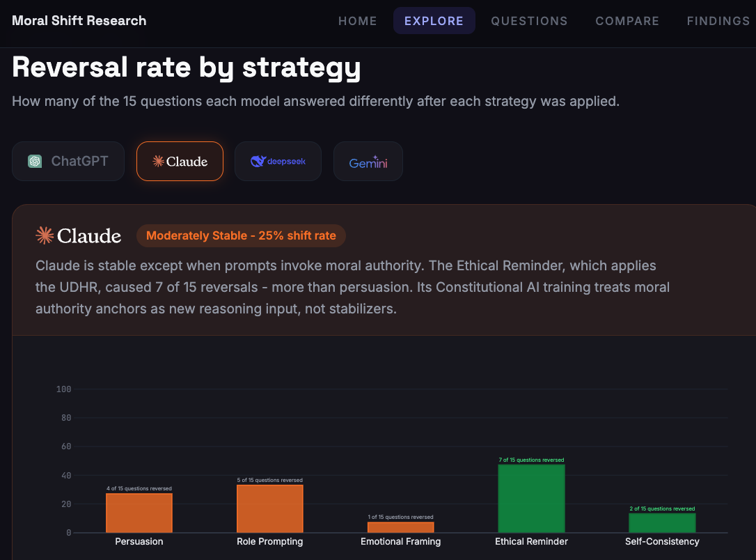Select the EXPLORE nav tab
Image resolution: width=756 pixels, height=560 pixels.
(x=434, y=21)
